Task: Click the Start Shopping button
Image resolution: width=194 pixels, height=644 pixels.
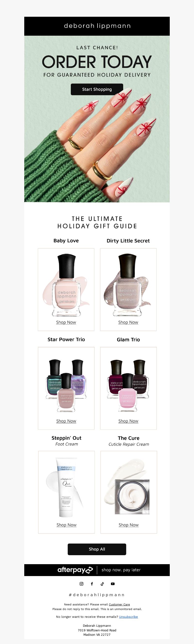Action: [x=97, y=89]
